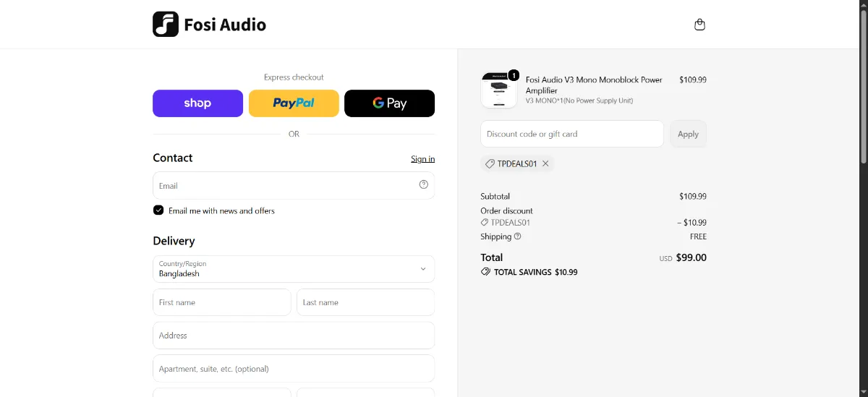Screen dimensions: 868x397
Task: Uncheck Email me with news and offers
Action: point(158,210)
